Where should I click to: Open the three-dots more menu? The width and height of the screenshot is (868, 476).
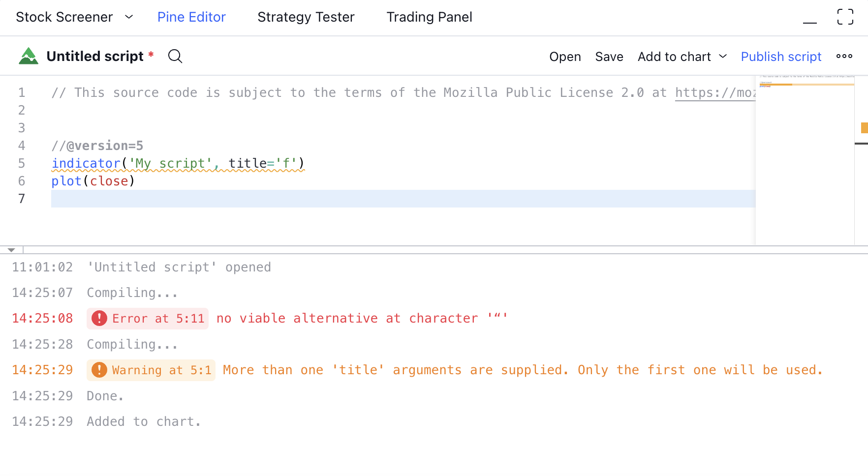844,57
